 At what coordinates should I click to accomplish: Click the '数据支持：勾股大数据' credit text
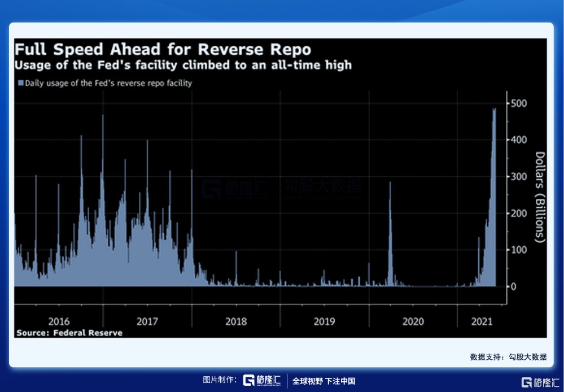508,357
